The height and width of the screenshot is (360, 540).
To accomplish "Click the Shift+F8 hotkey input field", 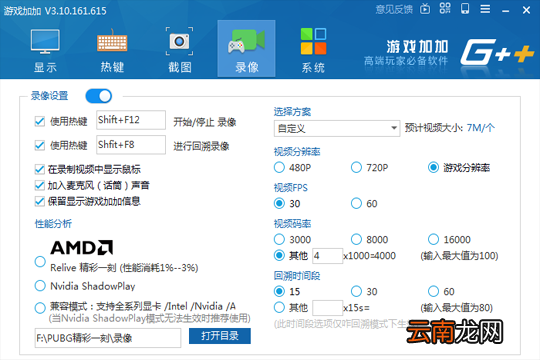I will 131,145.
